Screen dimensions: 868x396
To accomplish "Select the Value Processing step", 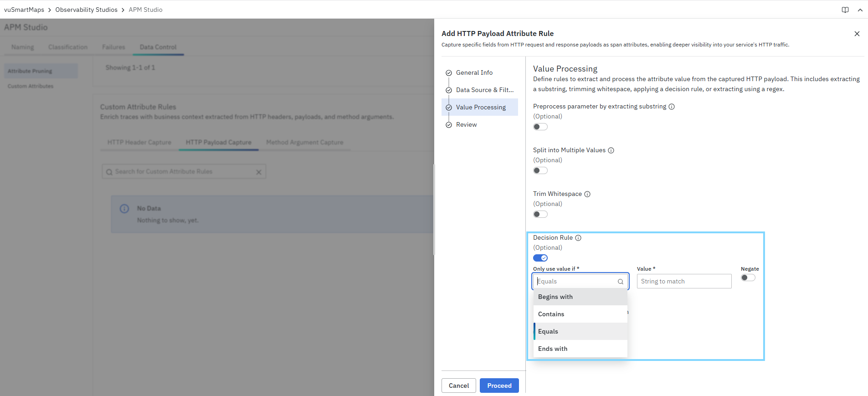I will (x=480, y=107).
